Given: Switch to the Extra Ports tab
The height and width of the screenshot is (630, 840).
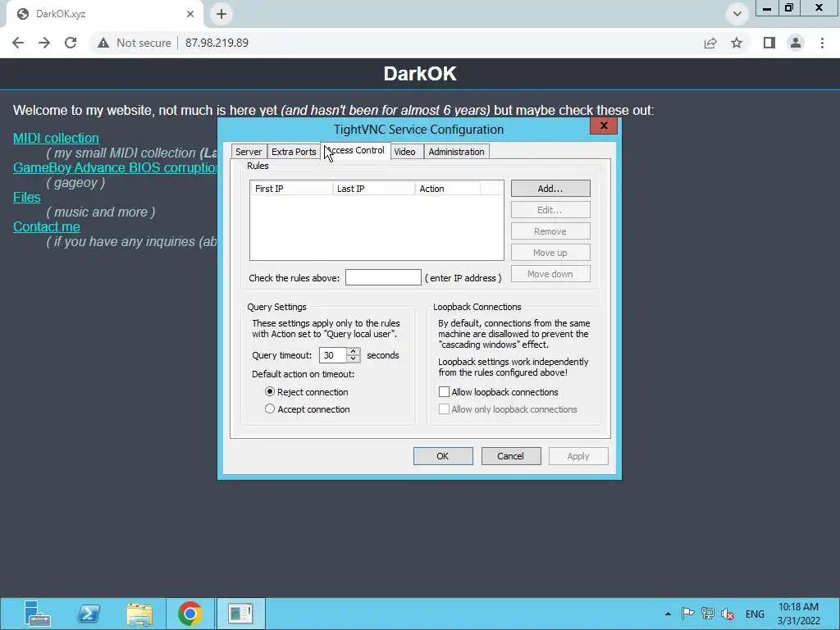Looking at the screenshot, I should 294,152.
